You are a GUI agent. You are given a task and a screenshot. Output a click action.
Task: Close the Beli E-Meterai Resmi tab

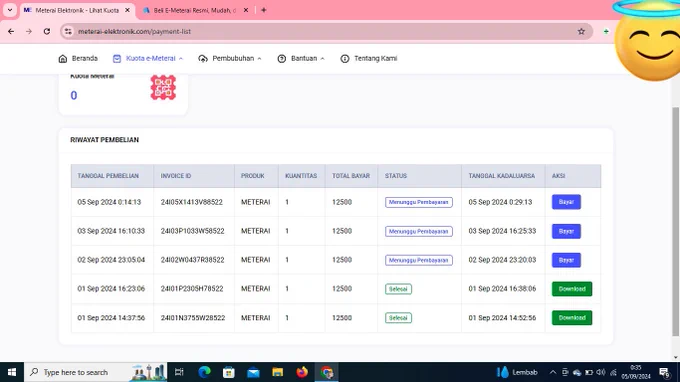click(246, 10)
